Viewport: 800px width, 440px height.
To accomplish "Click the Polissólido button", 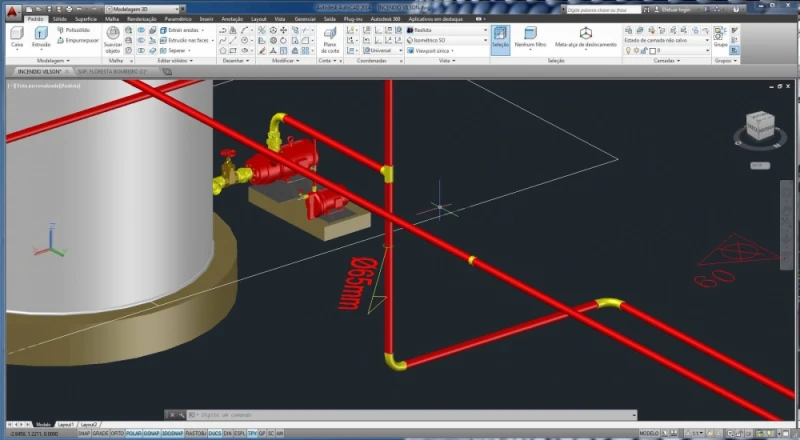I will (75, 30).
